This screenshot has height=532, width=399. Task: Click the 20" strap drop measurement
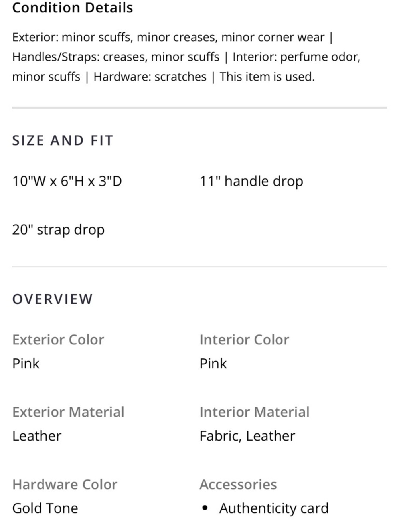[x=58, y=229]
